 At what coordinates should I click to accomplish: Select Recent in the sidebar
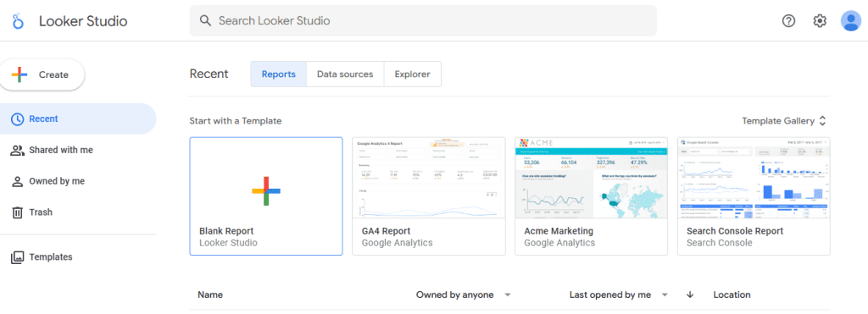tap(78, 118)
